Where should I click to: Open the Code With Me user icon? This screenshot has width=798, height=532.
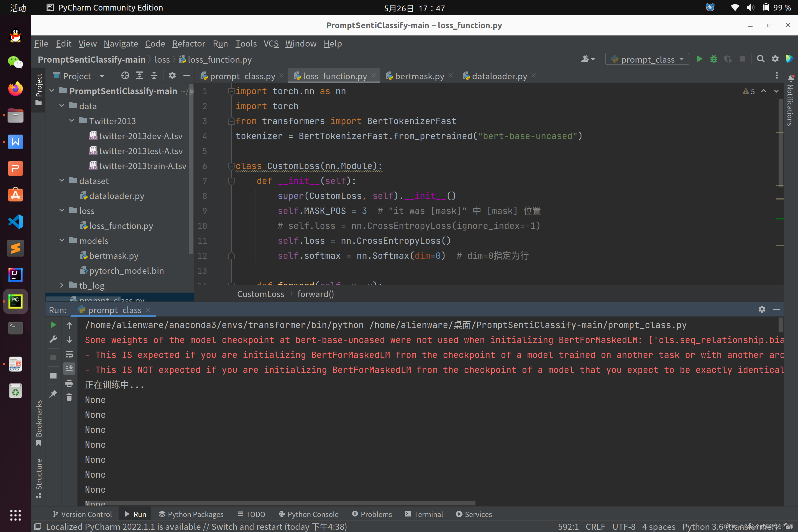[x=588, y=59]
